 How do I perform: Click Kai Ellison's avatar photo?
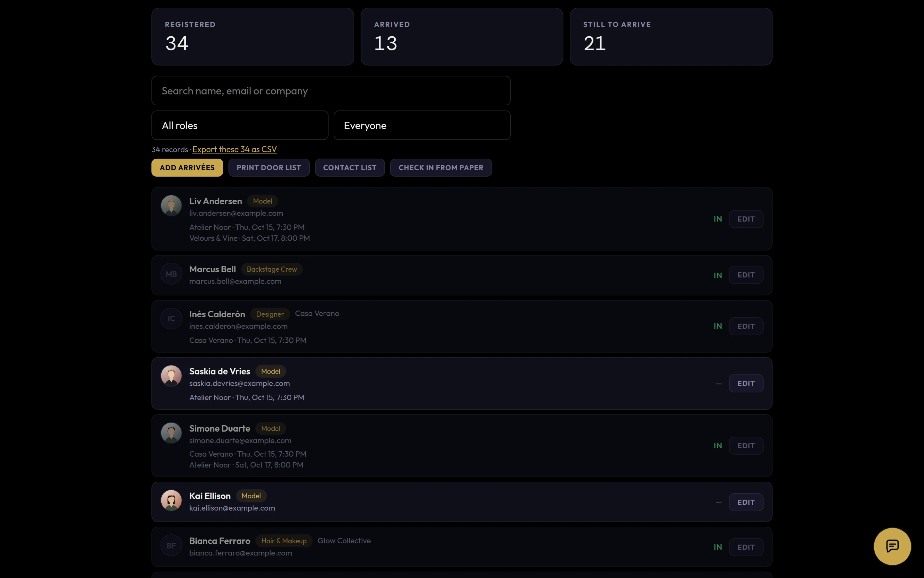coord(171,500)
